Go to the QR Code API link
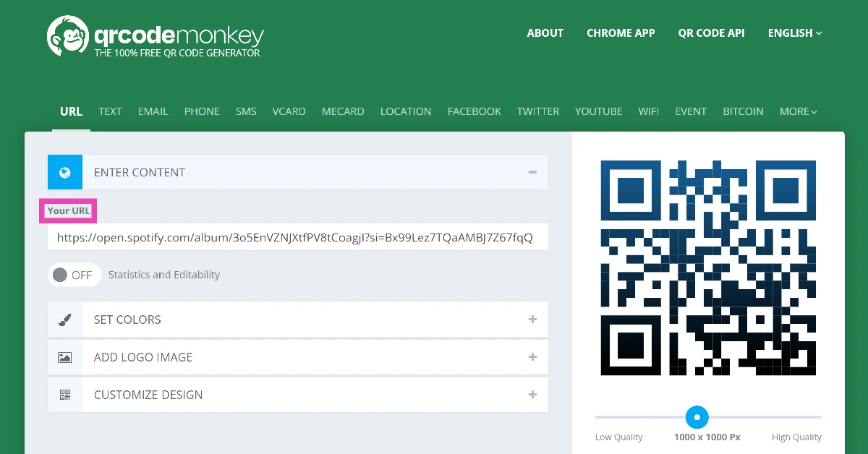 [711, 33]
